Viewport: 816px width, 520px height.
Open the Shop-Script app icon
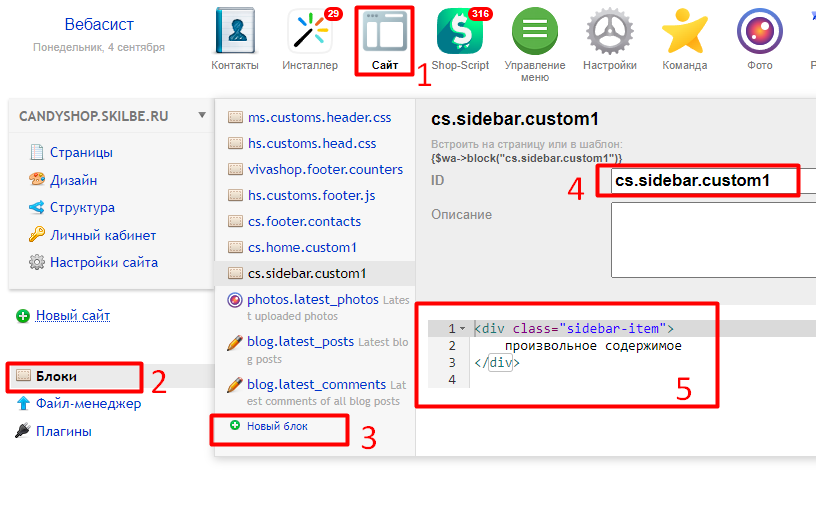coord(460,32)
